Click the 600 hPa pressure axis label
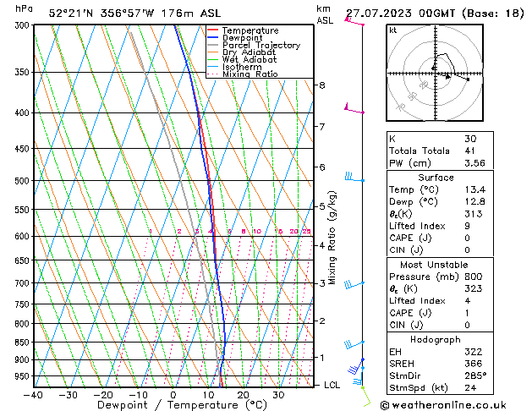 [x=24, y=236]
